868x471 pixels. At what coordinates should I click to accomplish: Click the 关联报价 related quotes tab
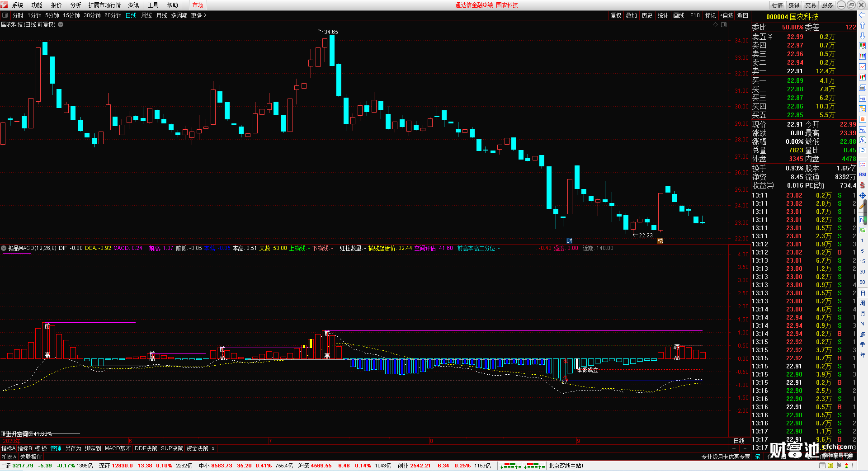pos(31,457)
